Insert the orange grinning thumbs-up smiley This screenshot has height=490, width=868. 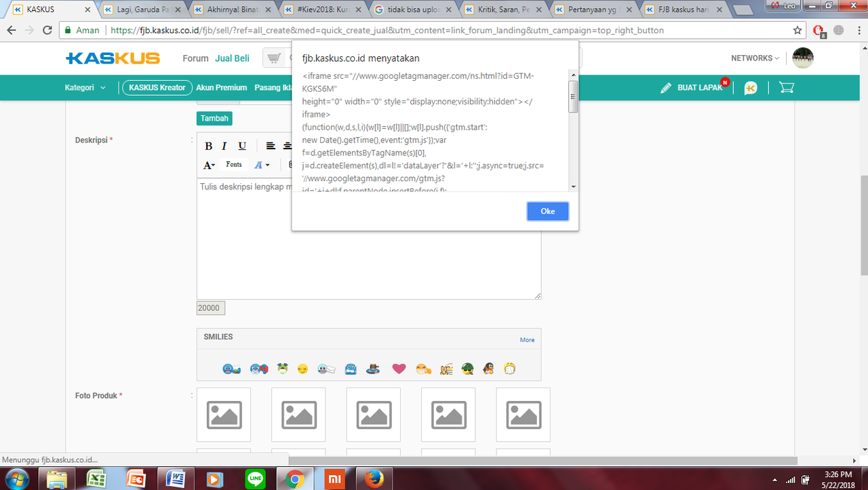click(x=424, y=369)
